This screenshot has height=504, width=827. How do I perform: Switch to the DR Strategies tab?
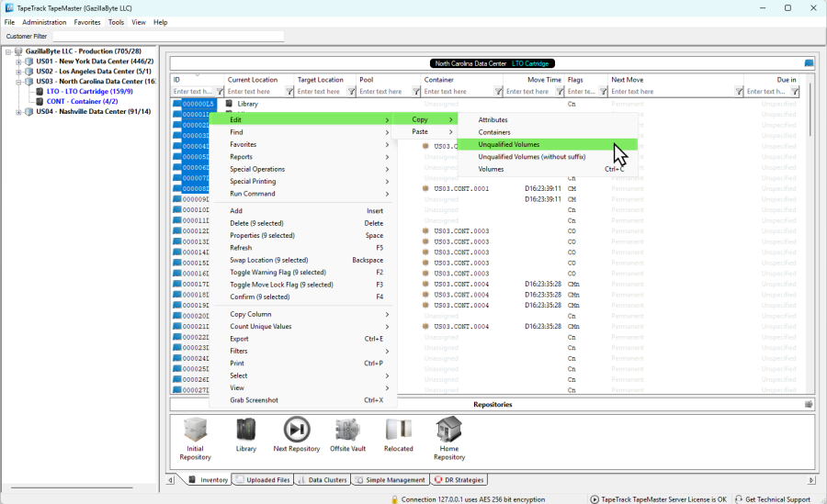point(459,480)
